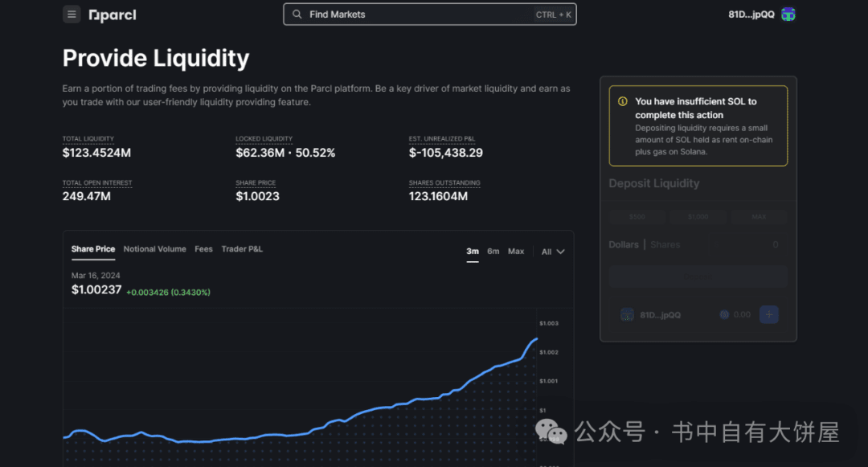This screenshot has width=868, height=467.
Task: Choose the Dollars input mode
Action: [x=624, y=244]
